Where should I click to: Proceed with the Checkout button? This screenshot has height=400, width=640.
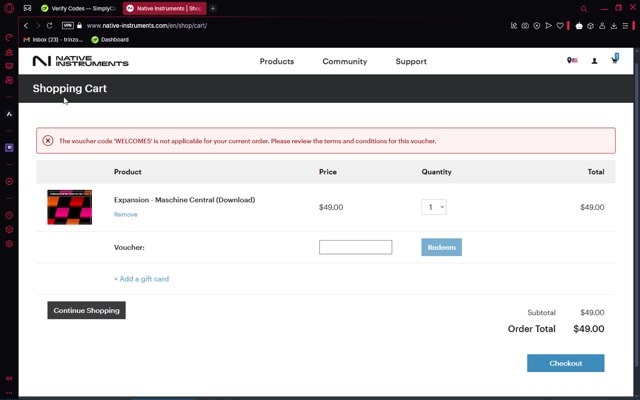click(565, 363)
